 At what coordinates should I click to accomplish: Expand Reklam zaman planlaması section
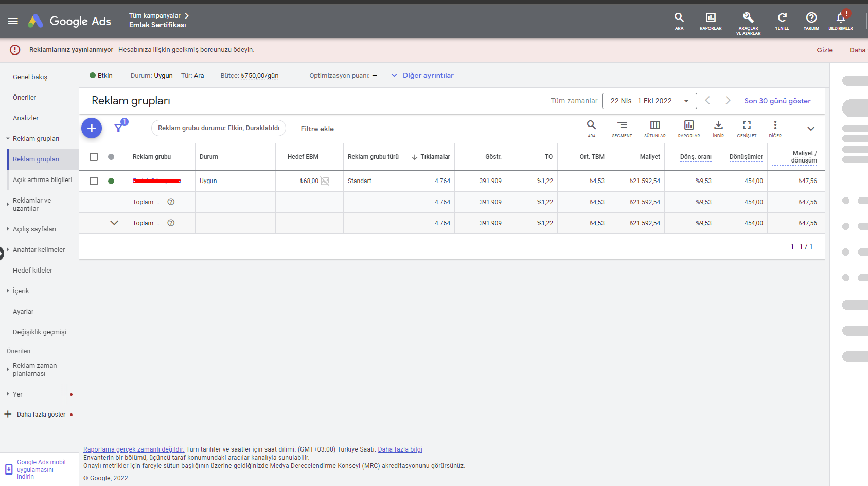(8, 369)
